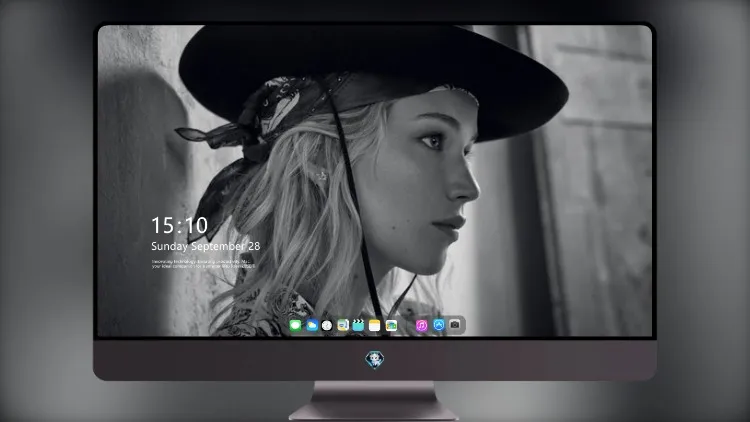This screenshot has height=422, width=750.
Task: Open the Clock app in dock
Action: coord(327,325)
